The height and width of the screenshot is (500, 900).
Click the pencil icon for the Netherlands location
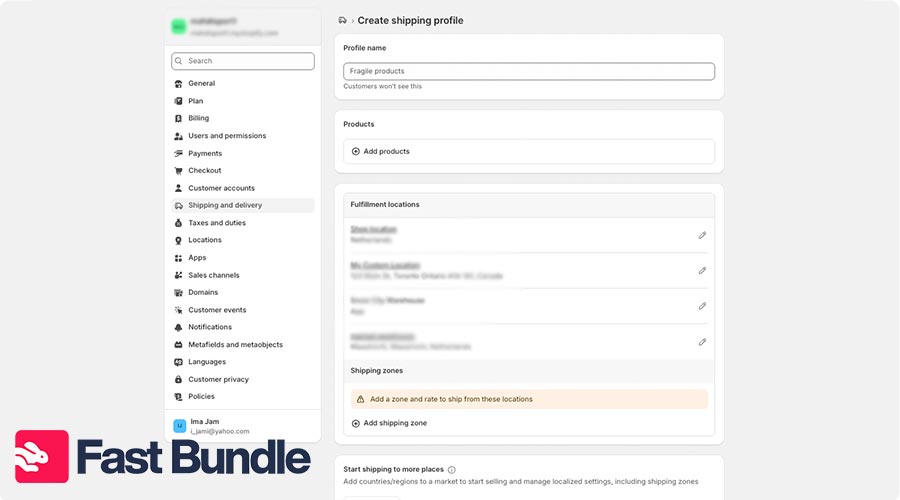[x=702, y=235]
